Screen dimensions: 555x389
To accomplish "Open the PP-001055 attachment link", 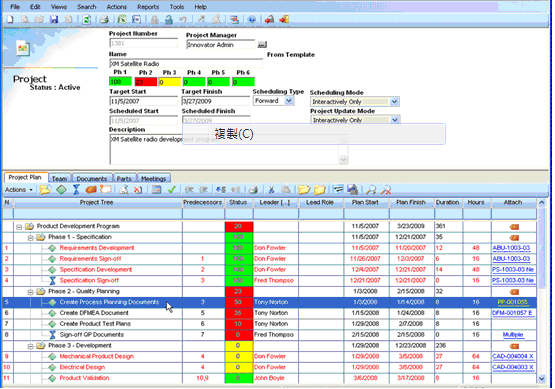I will tap(513, 302).
